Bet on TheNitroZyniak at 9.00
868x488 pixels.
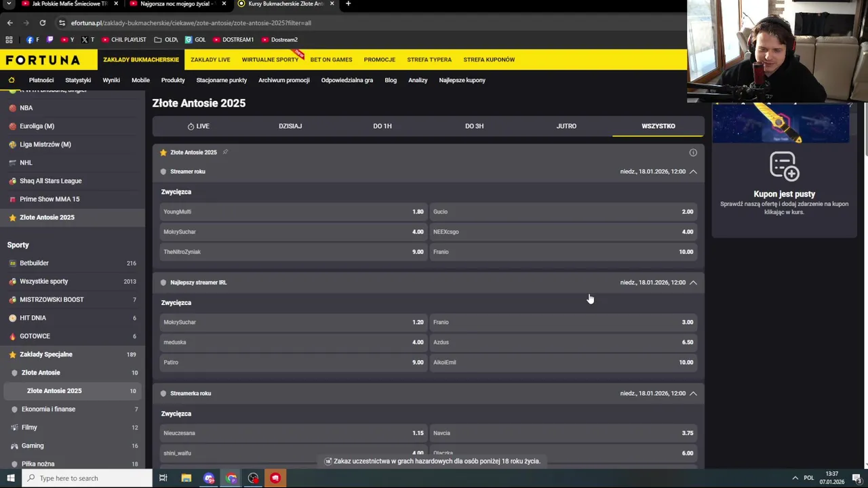[x=293, y=252]
